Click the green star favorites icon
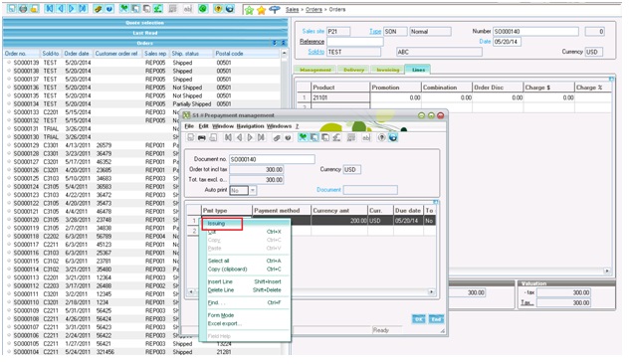Screen dimensions: 631x364 (x=250, y=10)
